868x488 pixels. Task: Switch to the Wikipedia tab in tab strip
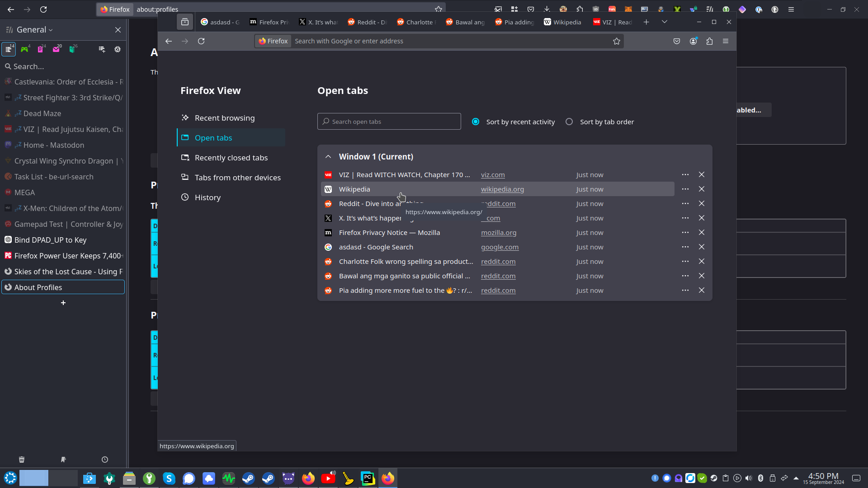tap(563, 22)
